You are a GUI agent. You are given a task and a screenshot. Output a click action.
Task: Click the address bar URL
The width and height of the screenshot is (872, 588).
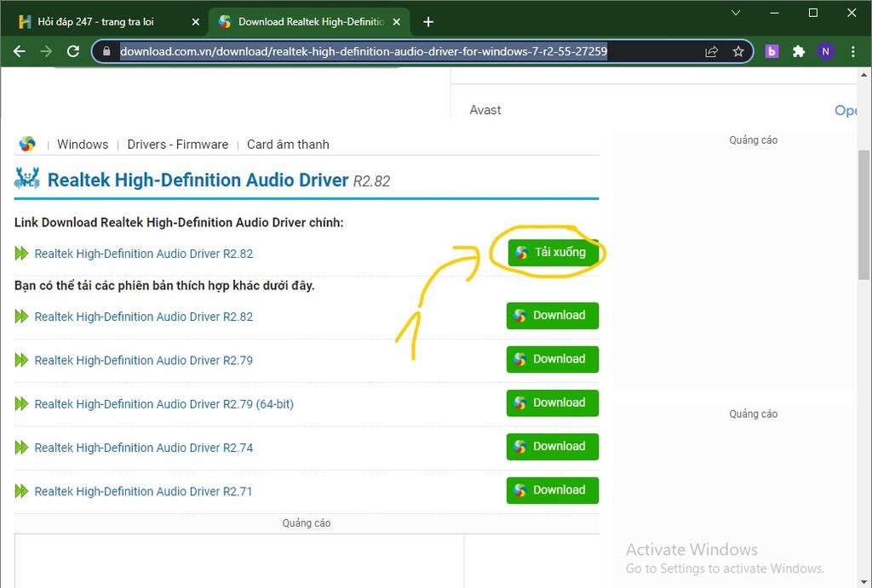pos(364,52)
